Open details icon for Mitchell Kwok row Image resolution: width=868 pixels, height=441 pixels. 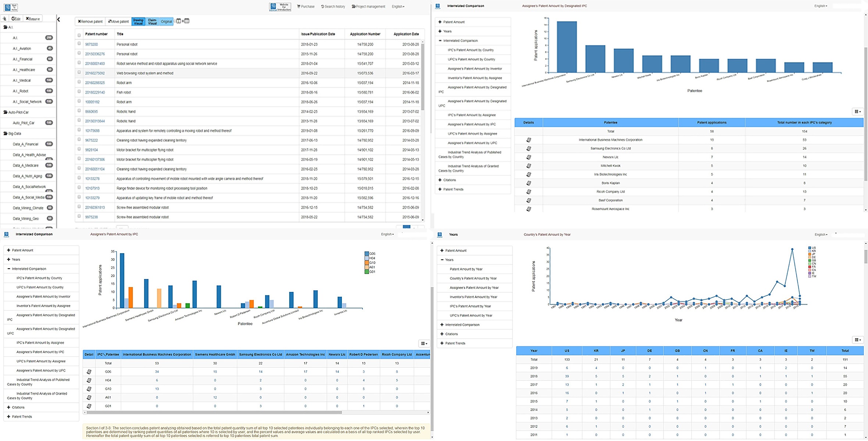point(529,166)
